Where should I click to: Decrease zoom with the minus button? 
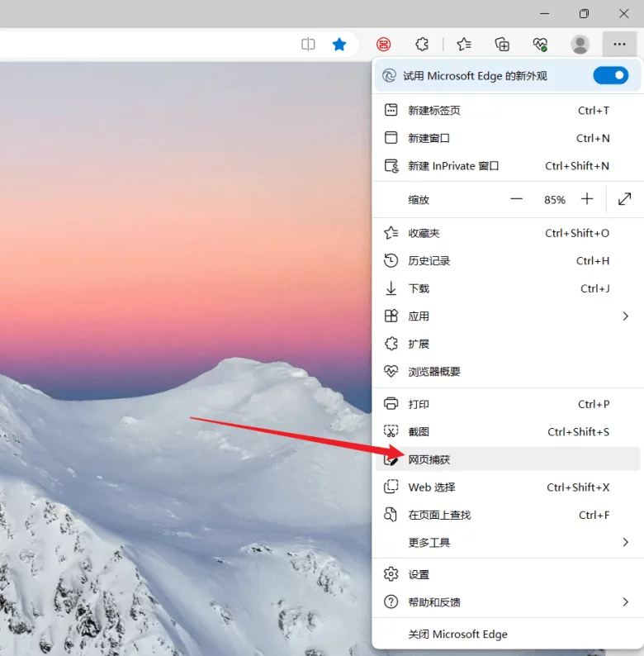pos(517,199)
